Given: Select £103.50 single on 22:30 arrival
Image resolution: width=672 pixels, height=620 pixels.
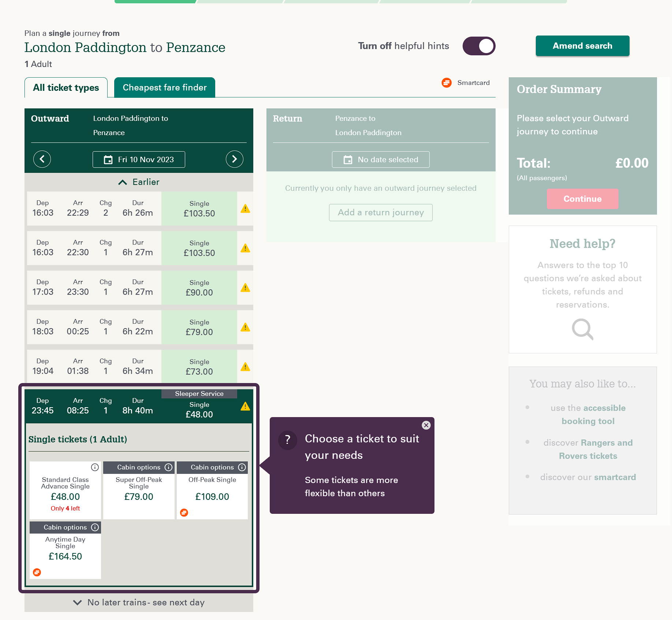Looking at the screenshot, I should 199,248.
